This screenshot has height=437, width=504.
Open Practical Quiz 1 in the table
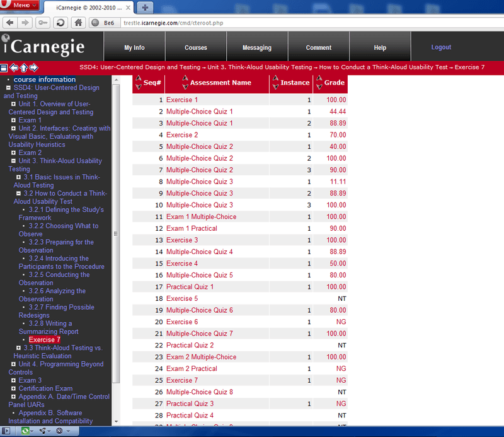click(x=190, y=287)
